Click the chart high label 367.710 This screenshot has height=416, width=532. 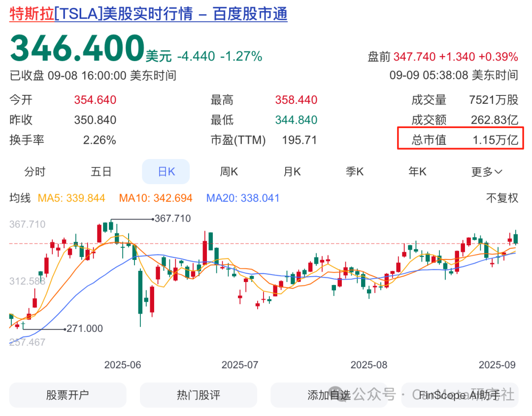[x=173, y=219]
